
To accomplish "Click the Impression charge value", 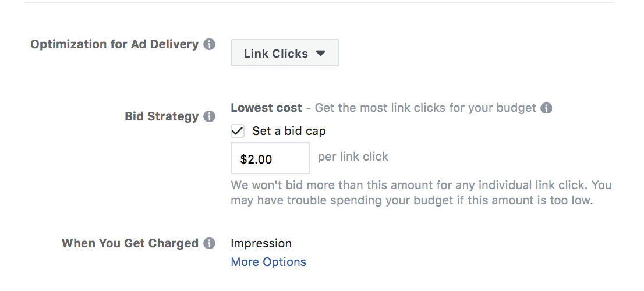I will click(x=261, y=243).
